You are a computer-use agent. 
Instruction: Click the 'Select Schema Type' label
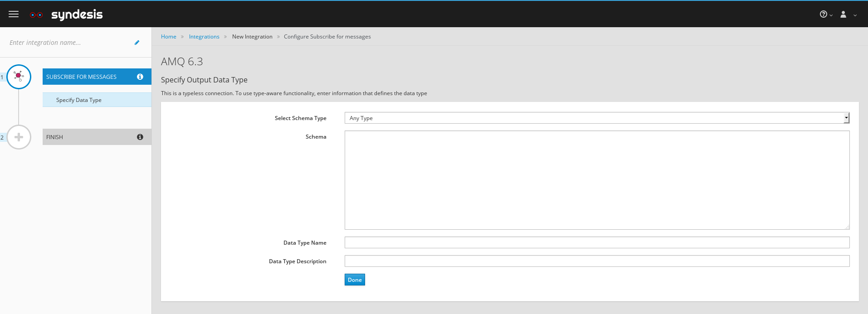click(x=301, y=118)
